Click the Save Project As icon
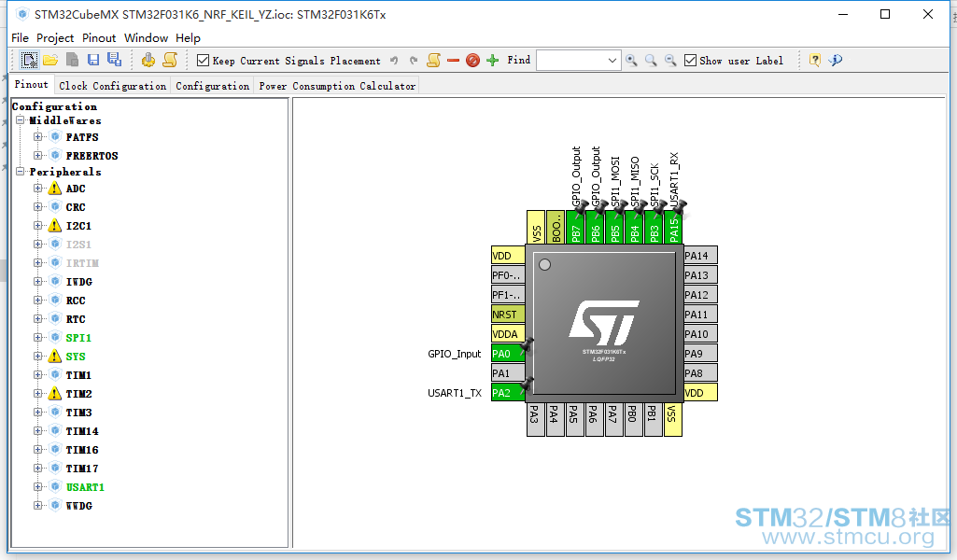This screenshot has width=957, height=560. click(x=114, y=59)
